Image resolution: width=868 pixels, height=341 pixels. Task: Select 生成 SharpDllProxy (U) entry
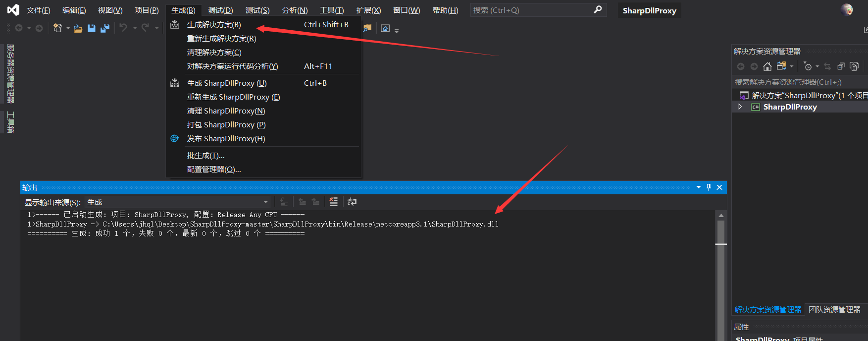pos(263,83)
